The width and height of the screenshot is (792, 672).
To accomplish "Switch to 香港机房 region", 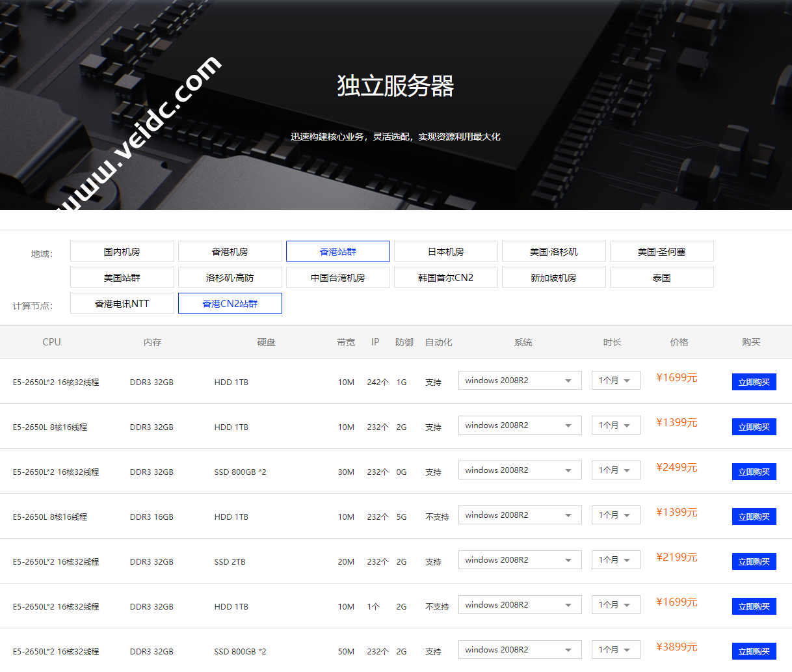I will tap(230, 251).
